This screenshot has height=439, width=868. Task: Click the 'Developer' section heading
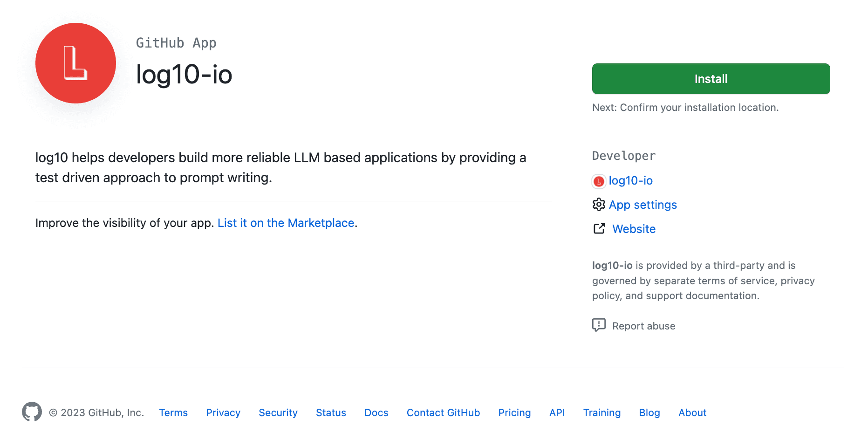pos(624,156)
